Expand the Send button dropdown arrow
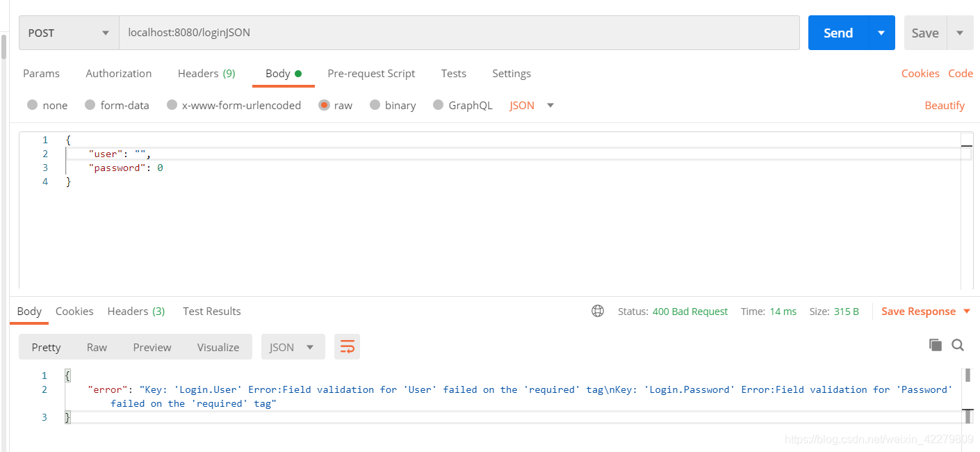 point(881,33)
